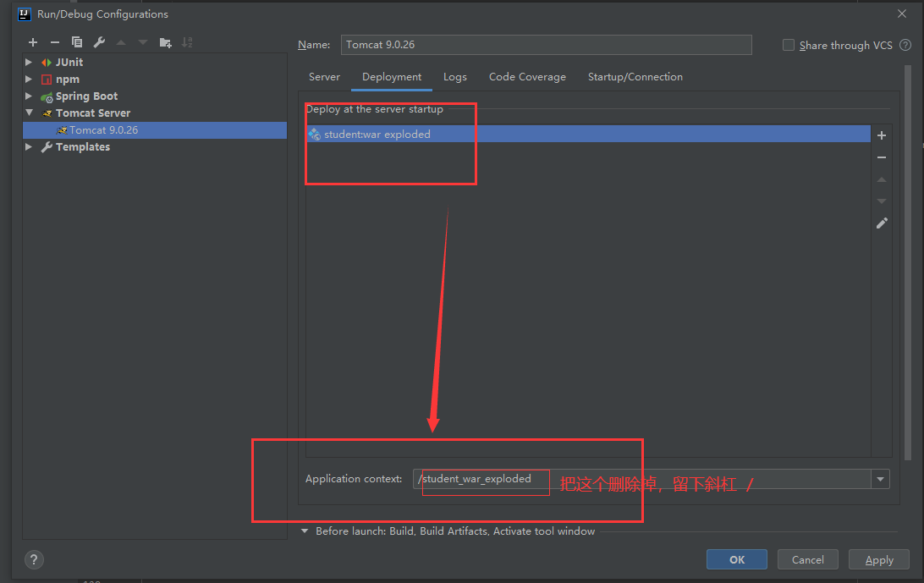Close the Run/Debug Configurations dialog
924x583 pixels.
902,14
